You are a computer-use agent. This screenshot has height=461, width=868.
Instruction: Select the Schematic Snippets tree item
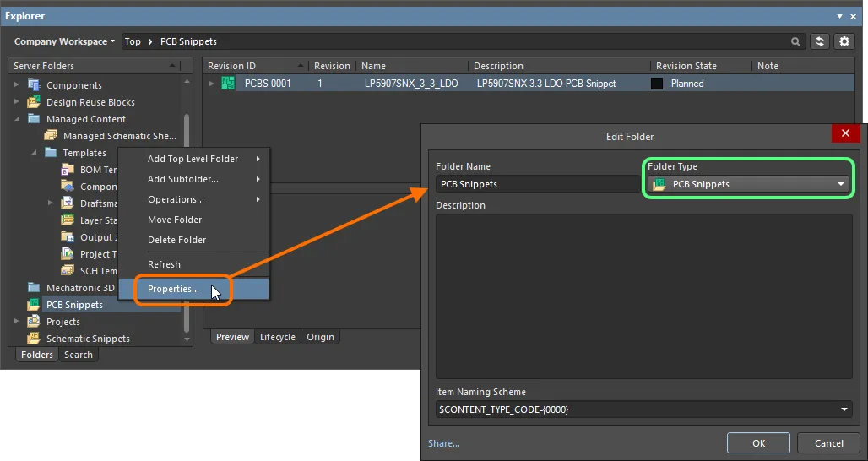point(88,338)
